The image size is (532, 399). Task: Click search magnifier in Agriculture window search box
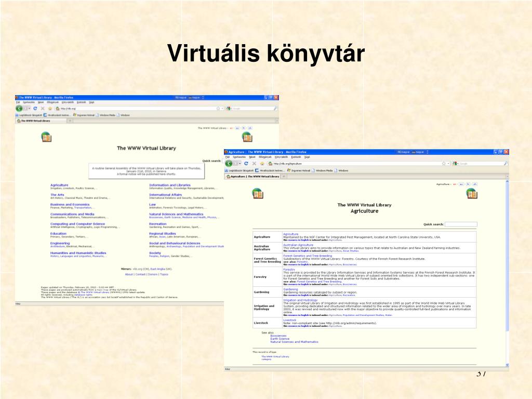pyautogui.click(x=506, y=164)
